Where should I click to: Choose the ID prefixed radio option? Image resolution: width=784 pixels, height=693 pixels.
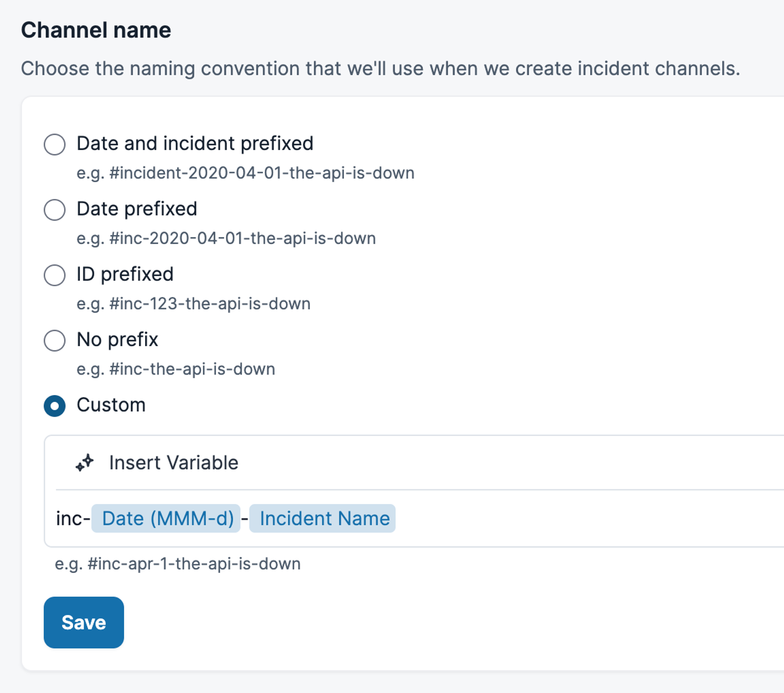(54, 275)
